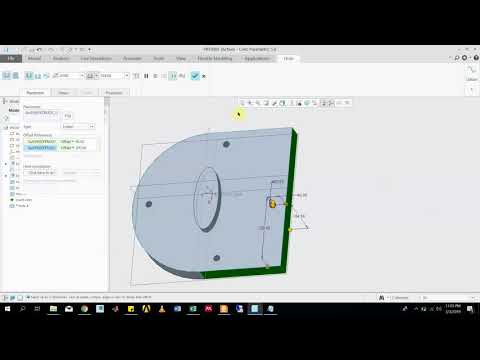Image resolution: width=480 pixels, height=360 pixels.
Task: Click the Flip button in Placement panel
Action: (68, 116)
